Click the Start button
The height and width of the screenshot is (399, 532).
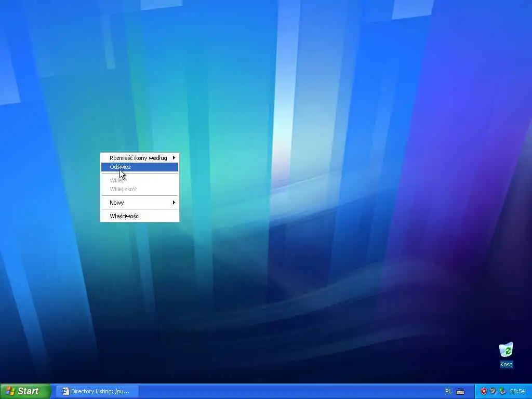25,391
